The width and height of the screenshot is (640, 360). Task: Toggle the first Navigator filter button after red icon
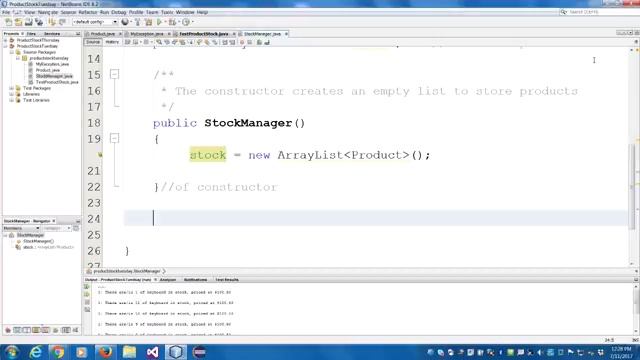(x=17, y=330)
